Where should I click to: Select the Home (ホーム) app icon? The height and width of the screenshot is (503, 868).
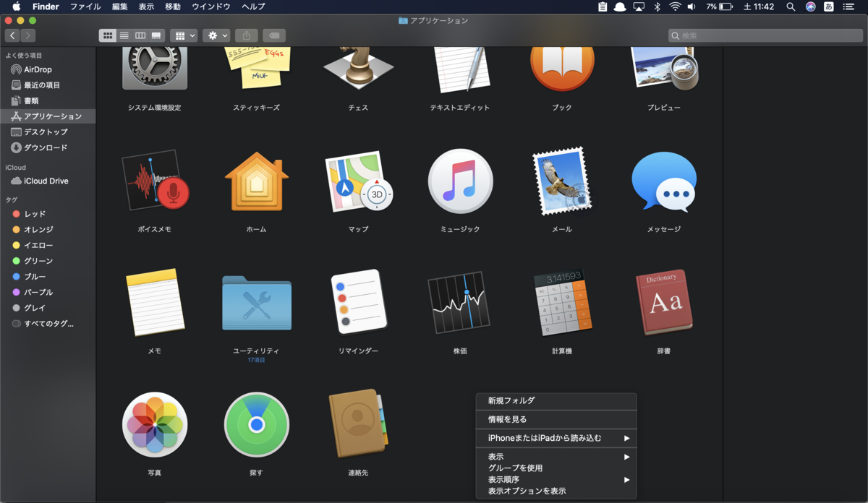point(256,181)
